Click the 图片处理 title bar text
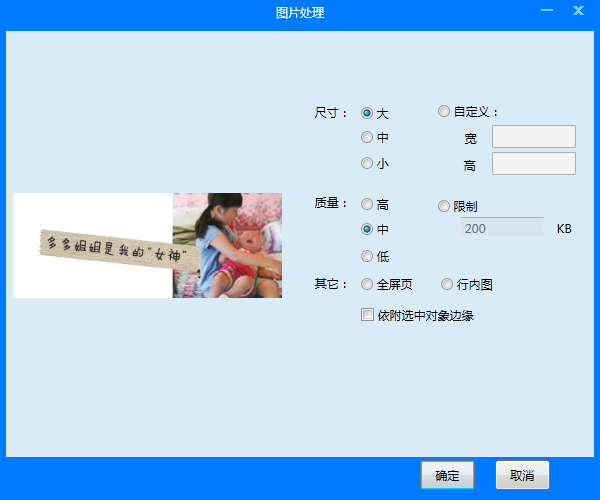The width and height of the screenshot is (600, 500). tap(300, 13)
